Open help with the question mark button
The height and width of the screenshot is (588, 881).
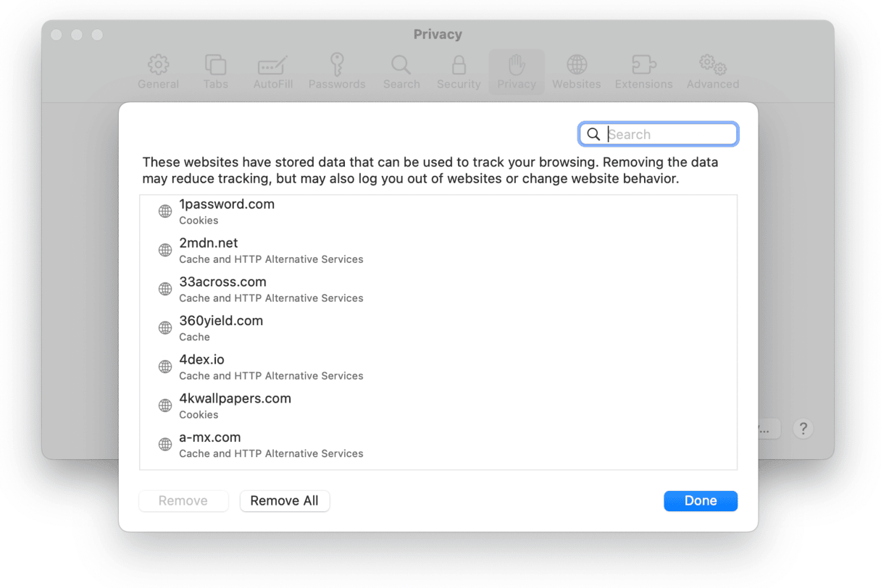(803, 428)
